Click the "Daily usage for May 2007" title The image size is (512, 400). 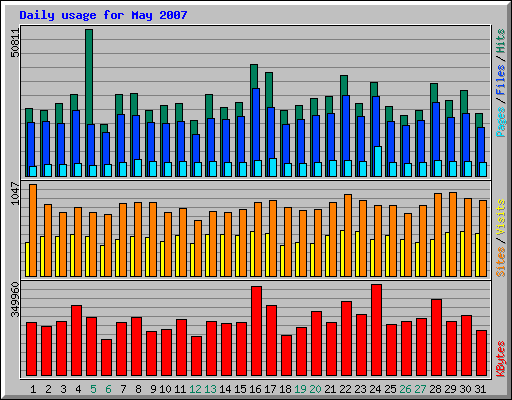103,15
